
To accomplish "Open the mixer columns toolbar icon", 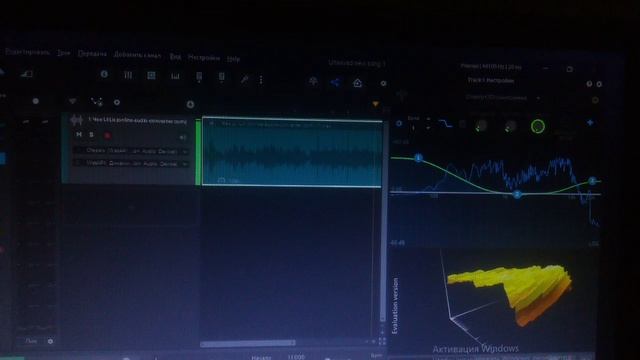I will point(128,75).
